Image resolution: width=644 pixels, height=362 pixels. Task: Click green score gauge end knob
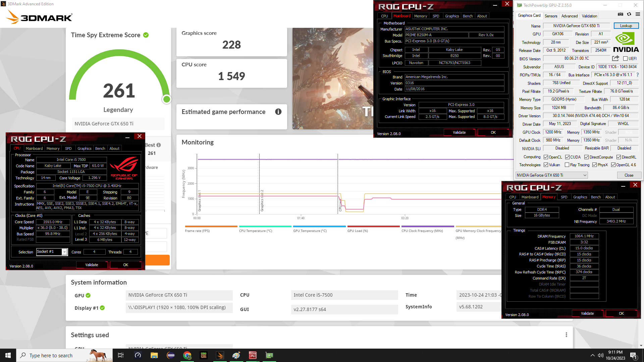pyautogui.click(x=166, y=99)
